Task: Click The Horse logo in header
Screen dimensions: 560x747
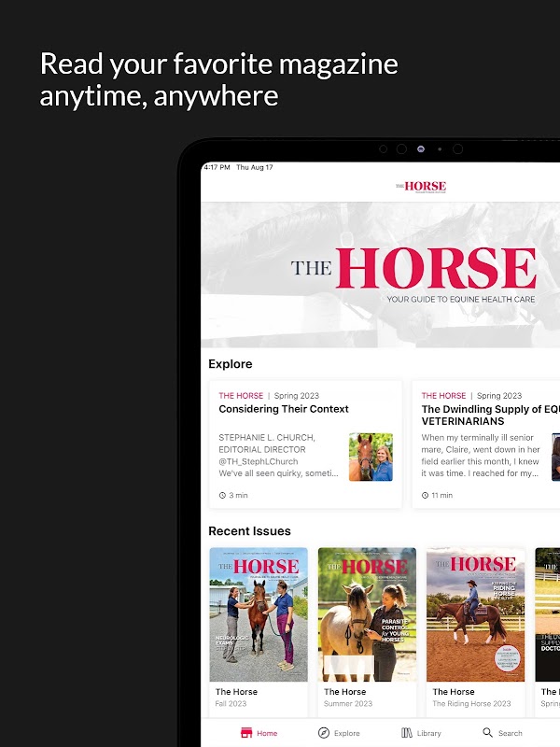Action: pos(421,186)
